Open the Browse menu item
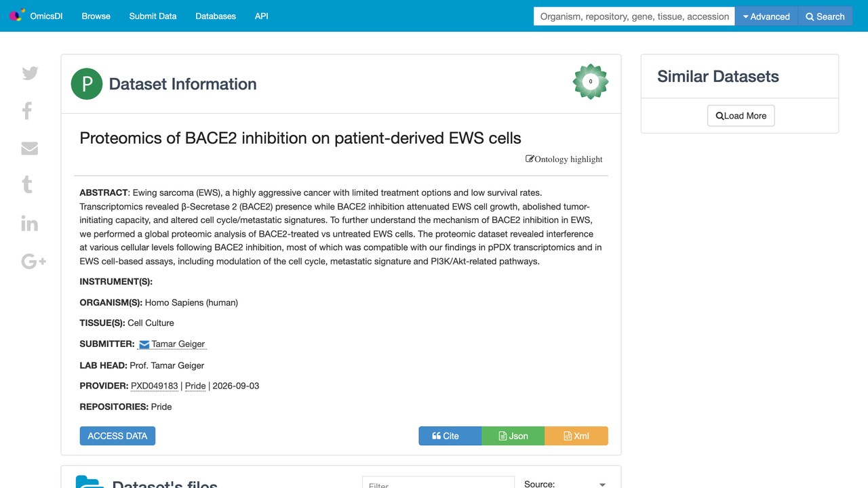The image size is (868, 488). (x=96, y=16)
